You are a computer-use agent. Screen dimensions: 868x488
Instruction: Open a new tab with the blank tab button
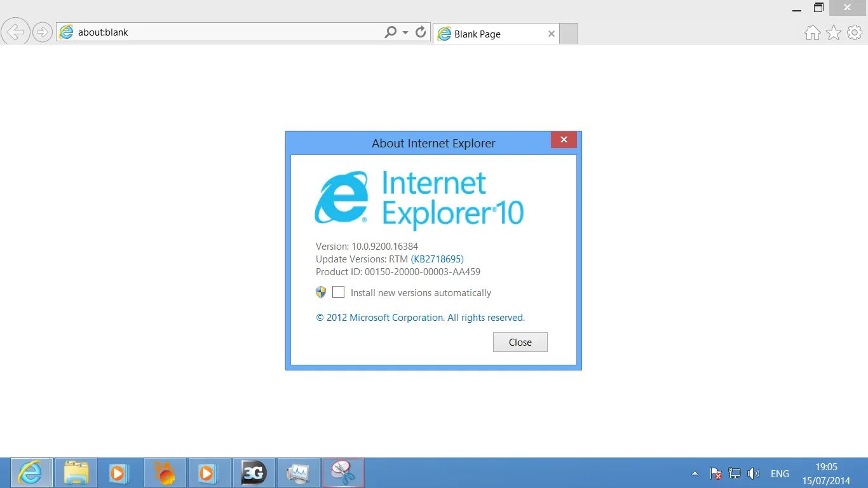click(x=569, y=34)
